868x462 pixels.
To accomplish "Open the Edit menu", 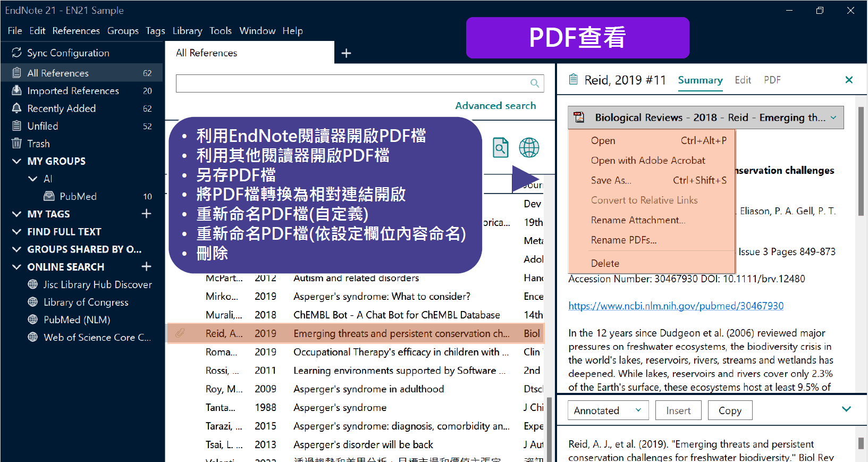I will 37,31.
